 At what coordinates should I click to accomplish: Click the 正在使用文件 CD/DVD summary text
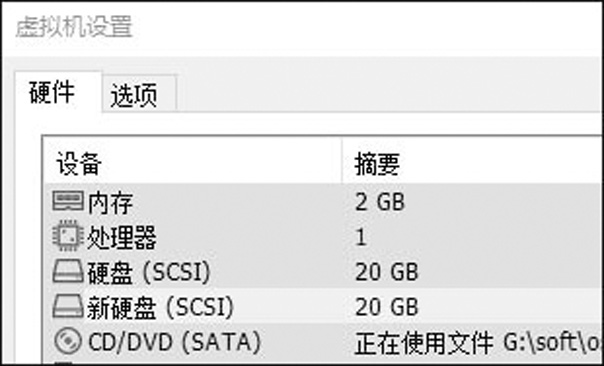tap(424, 343)
